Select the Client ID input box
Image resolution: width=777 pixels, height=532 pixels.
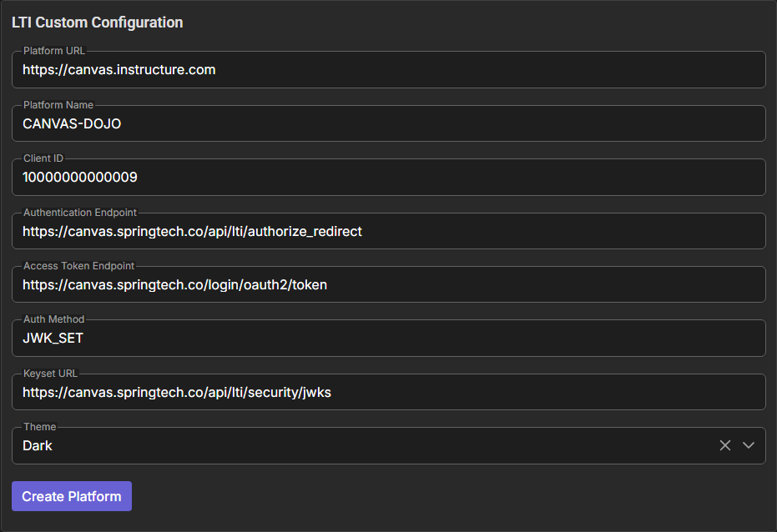coord(388,178)
